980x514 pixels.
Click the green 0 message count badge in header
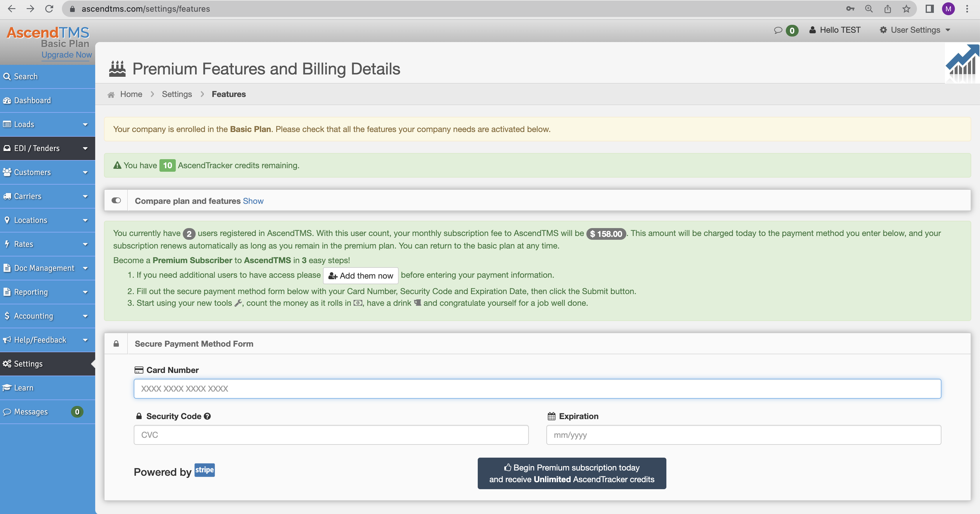(x=792, y=30)
